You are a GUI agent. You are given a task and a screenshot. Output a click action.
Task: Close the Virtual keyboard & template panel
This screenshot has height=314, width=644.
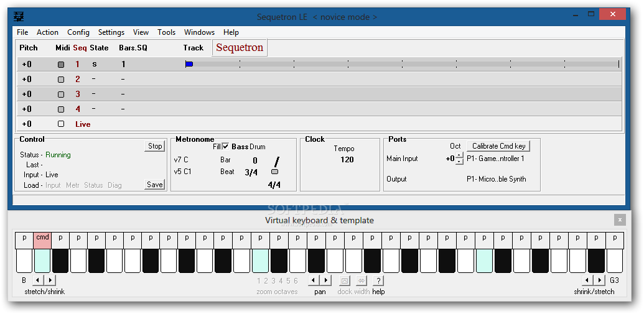[620, 220]
